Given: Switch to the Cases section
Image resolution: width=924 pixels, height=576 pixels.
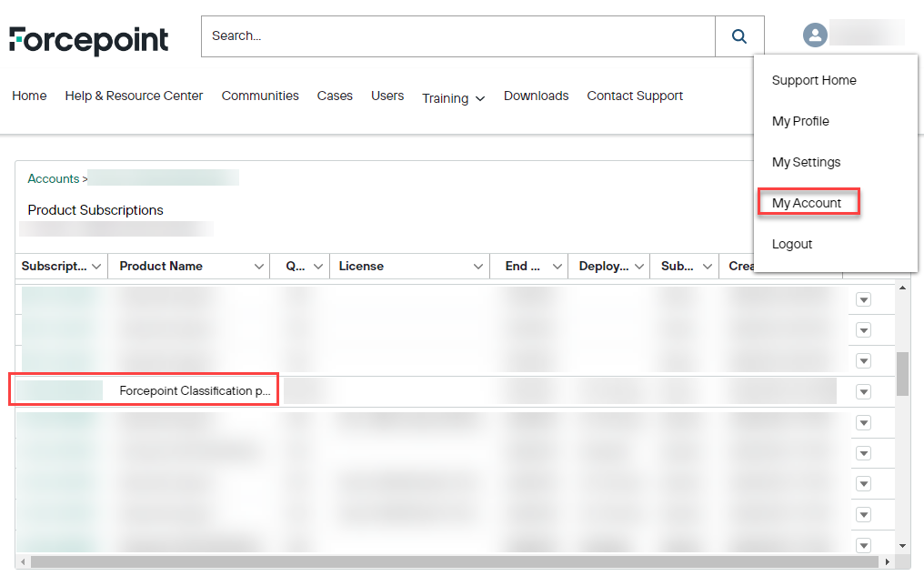Looking at the screenshot, I should (x=335, y=96).
